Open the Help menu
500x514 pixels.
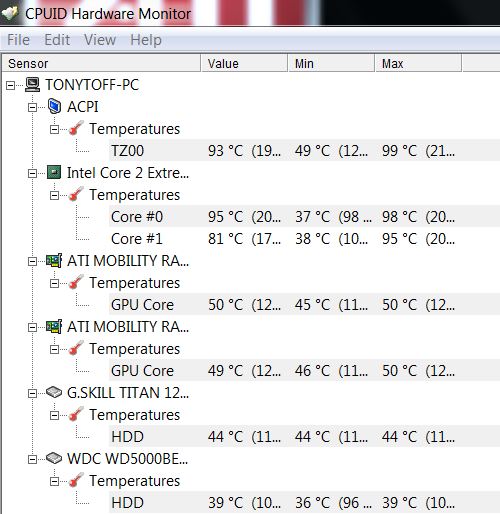146,40
